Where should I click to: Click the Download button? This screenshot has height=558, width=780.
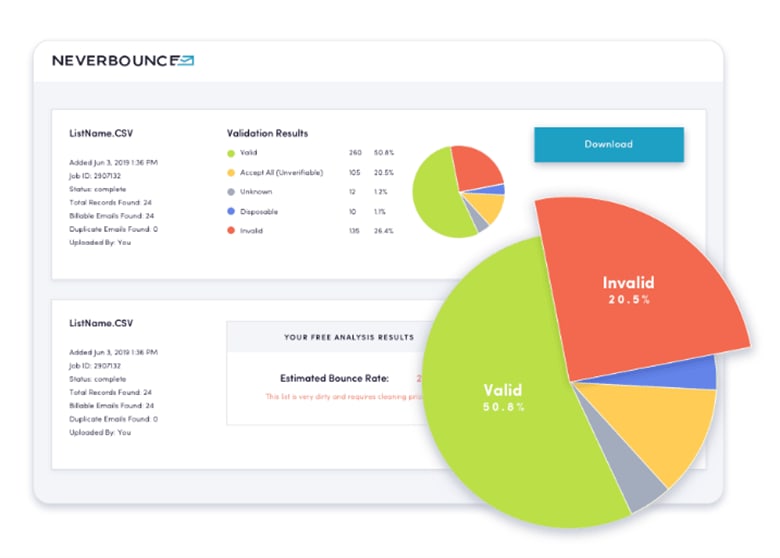(609, 145)
